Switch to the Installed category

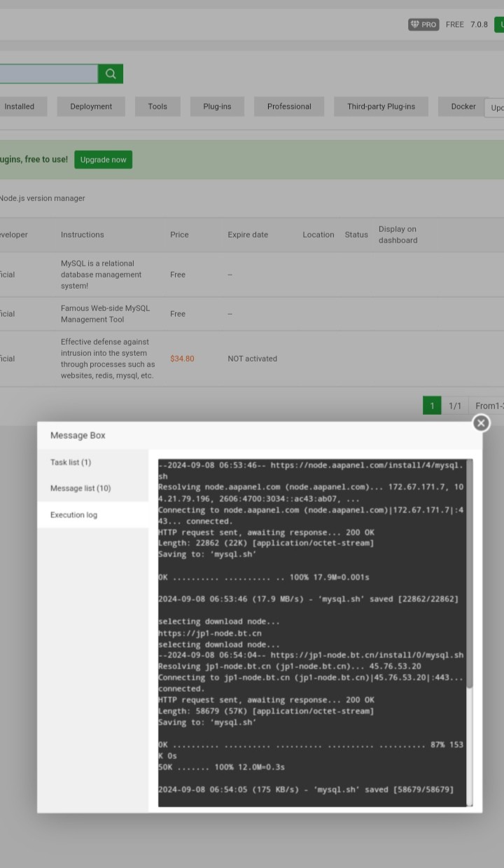click(20, 106)
